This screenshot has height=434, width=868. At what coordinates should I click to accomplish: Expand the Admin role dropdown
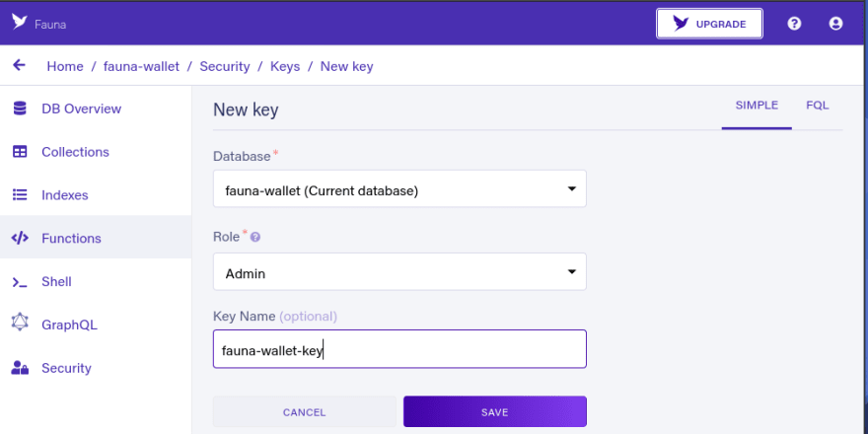tap(399, 272)
